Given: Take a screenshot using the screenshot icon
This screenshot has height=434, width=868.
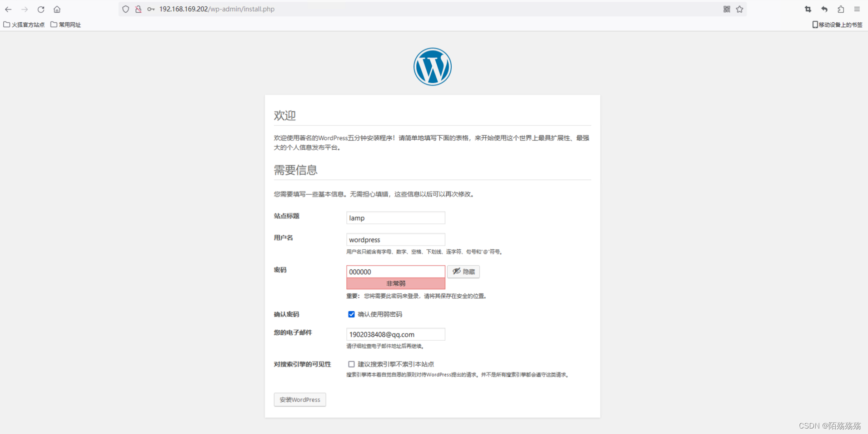Looking at the screenshot, I should pyautogui.click(x=808, y=9).
